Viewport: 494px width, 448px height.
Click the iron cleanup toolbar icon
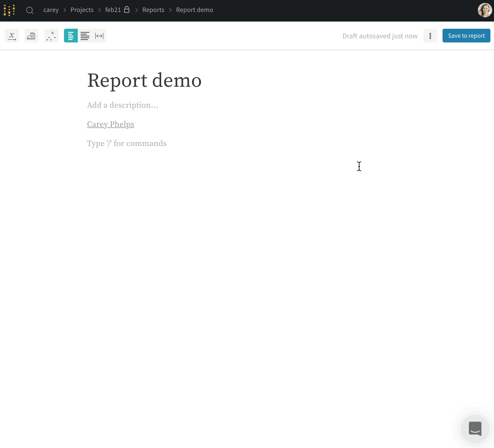click(32, 36)
